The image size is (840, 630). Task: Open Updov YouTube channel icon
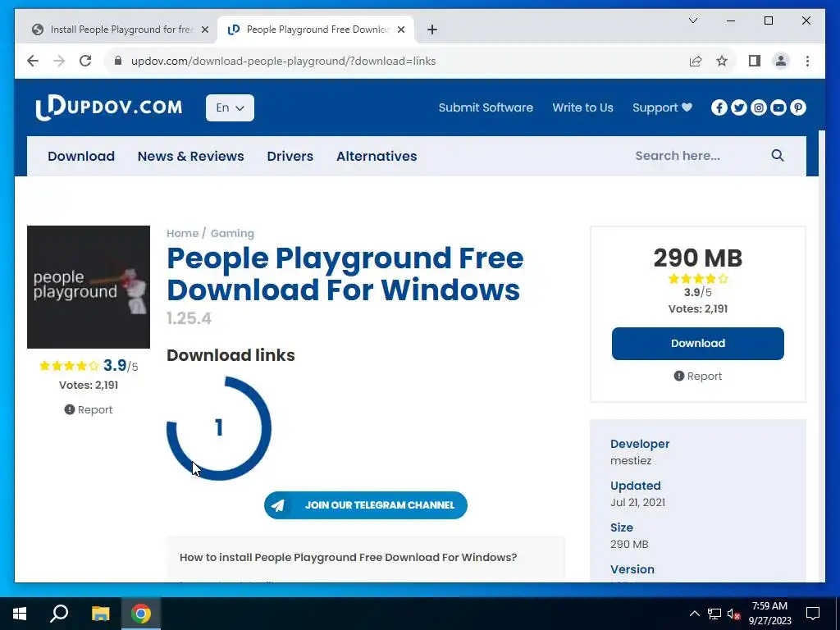(x=778, y=107)
